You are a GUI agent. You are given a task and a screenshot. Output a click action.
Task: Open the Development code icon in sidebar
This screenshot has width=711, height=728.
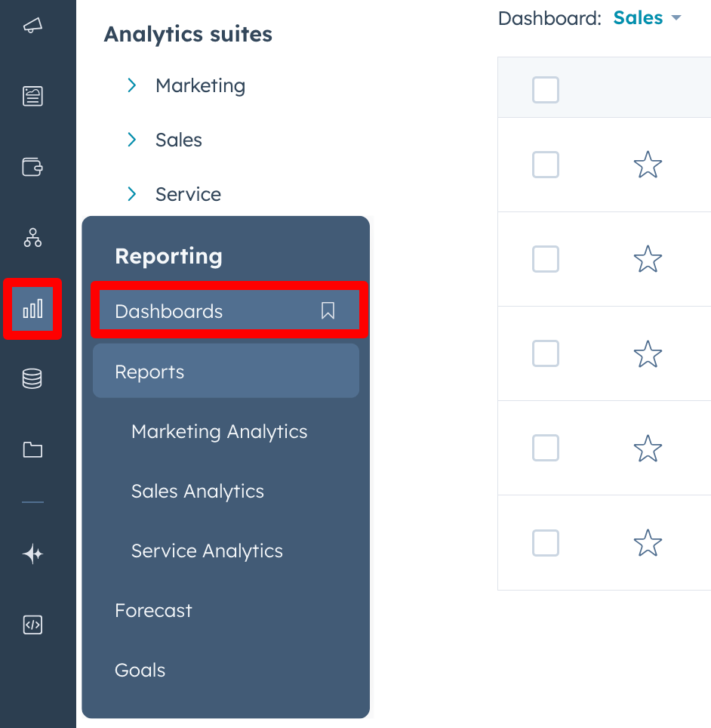click(x=32, y=625)
